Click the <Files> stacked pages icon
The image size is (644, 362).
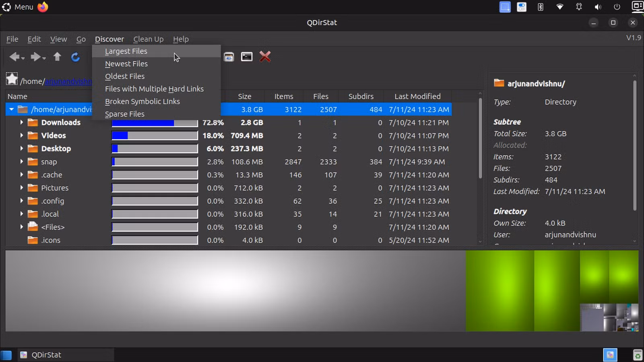point(33,227)
